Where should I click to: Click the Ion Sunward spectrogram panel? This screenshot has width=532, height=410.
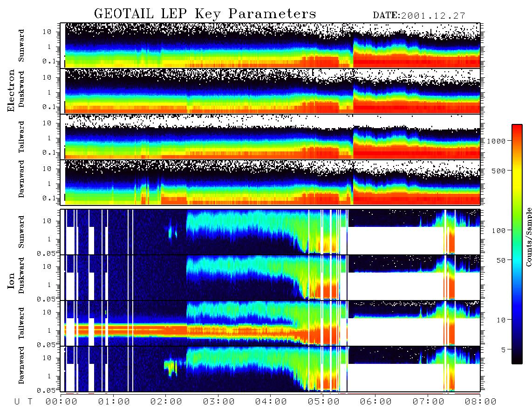point(270,232)
